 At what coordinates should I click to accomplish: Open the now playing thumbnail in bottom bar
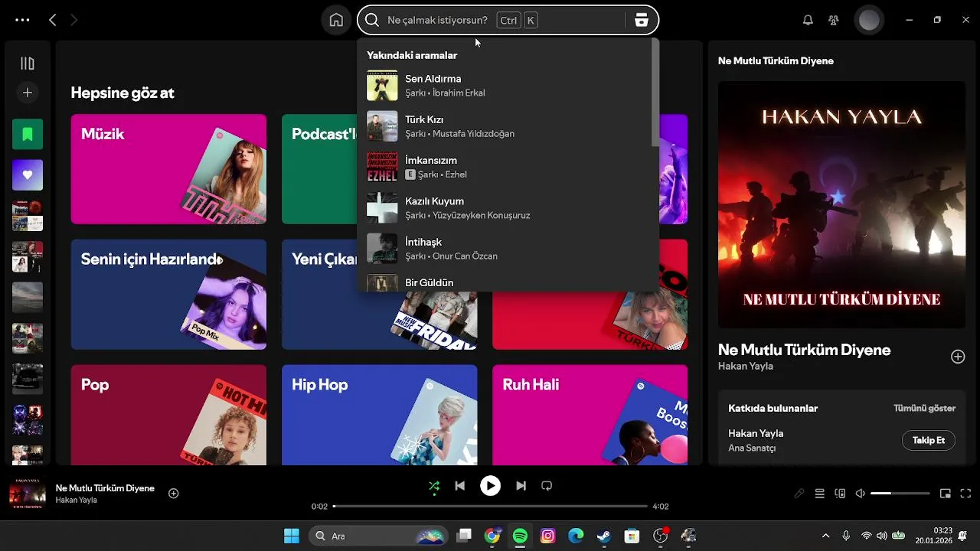[x=28, y=494]
